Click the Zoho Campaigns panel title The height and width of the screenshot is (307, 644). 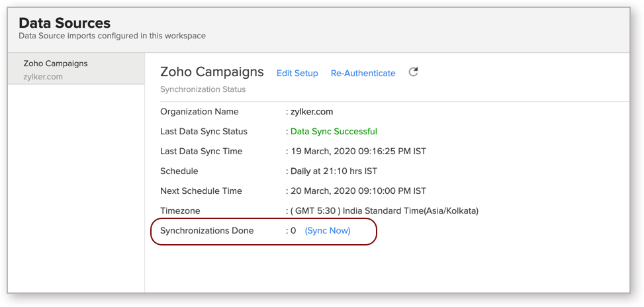(x=212, y=72)
